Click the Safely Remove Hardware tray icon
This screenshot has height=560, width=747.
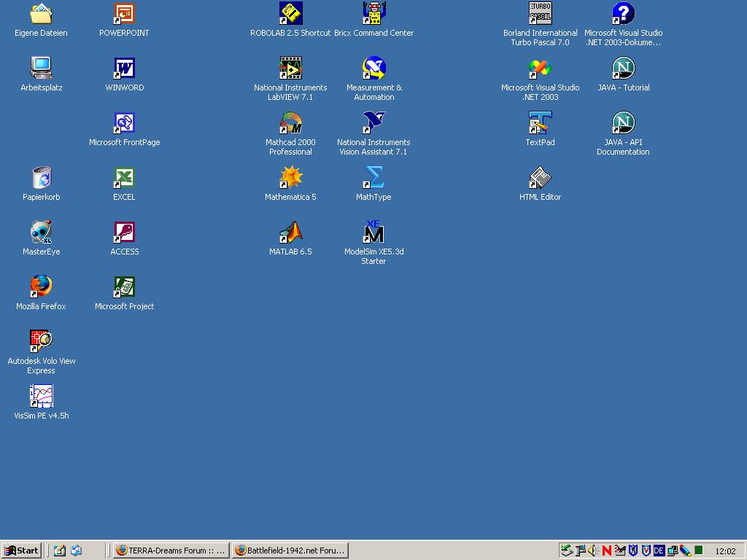(566, 551)
